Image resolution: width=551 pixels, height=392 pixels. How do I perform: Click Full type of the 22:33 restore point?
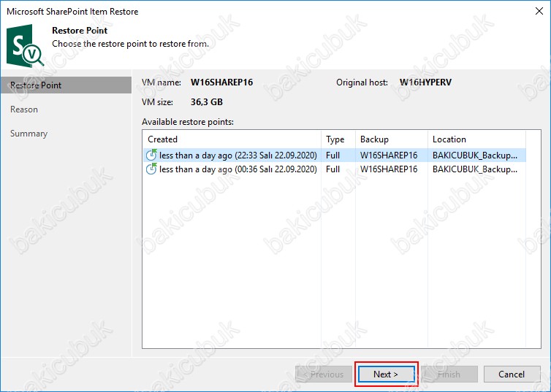point(332,155)
